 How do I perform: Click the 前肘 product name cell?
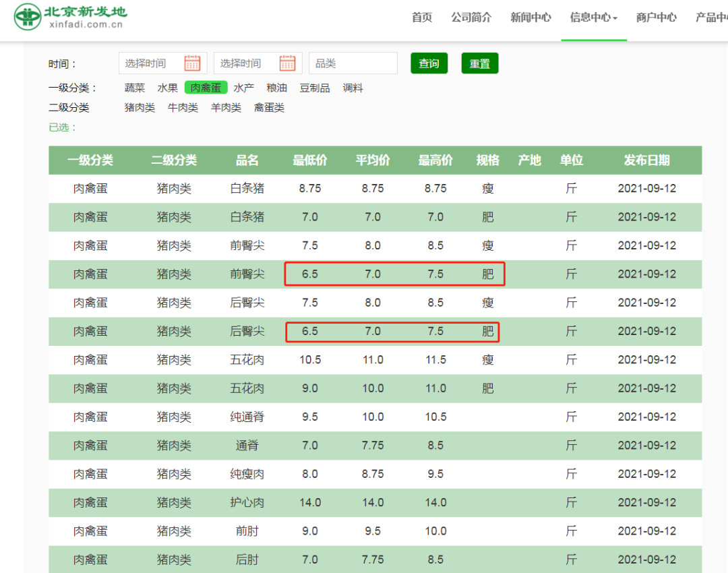pyautogui.click(x=247, y=531)
